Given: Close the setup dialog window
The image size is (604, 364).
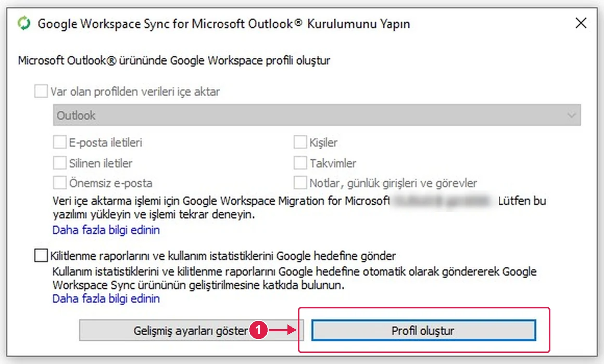Looking at the screenshot, I should coord(581,23).
